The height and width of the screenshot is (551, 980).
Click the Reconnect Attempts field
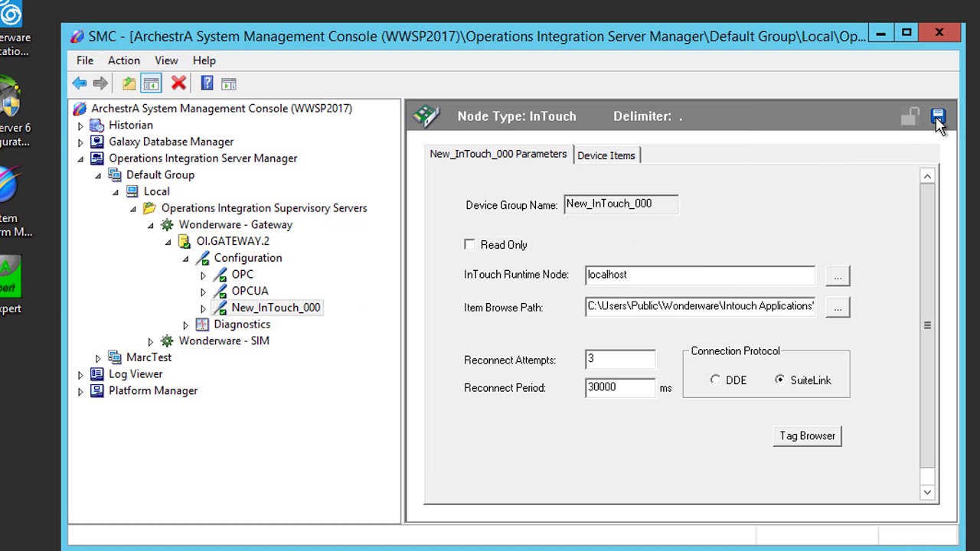point(620,359)
